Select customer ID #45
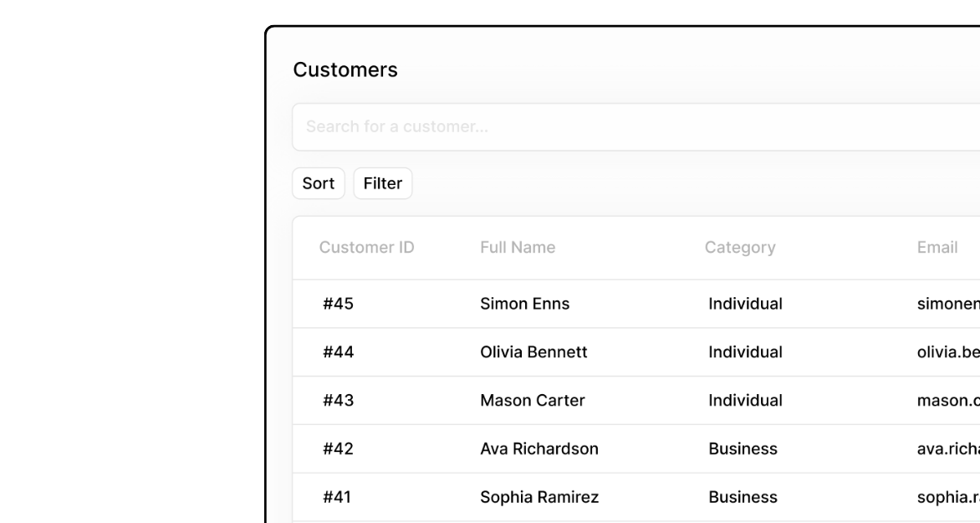Image resolution: width=980 pixels, height=523 pixels. pos(338,304)
